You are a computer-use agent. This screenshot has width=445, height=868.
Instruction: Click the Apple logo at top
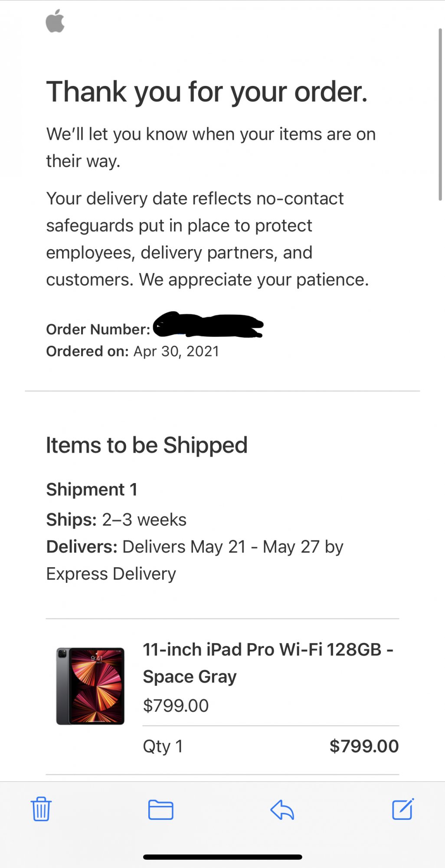(x=55, y=22)
